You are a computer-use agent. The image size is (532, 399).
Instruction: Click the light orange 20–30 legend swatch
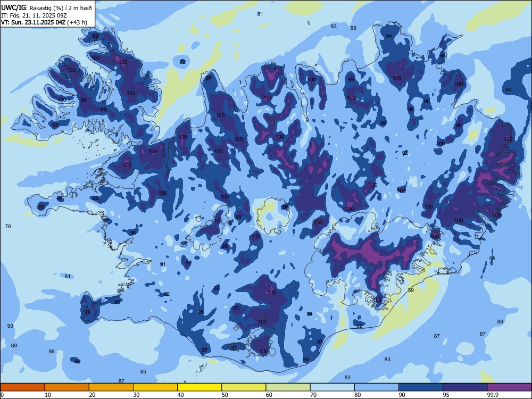(111, 387)
